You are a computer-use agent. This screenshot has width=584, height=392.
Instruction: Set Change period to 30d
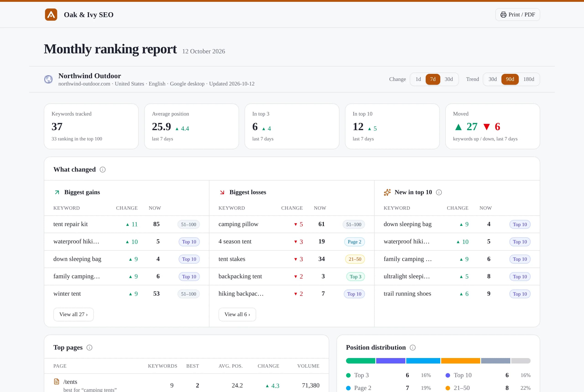tap(449, 79)
